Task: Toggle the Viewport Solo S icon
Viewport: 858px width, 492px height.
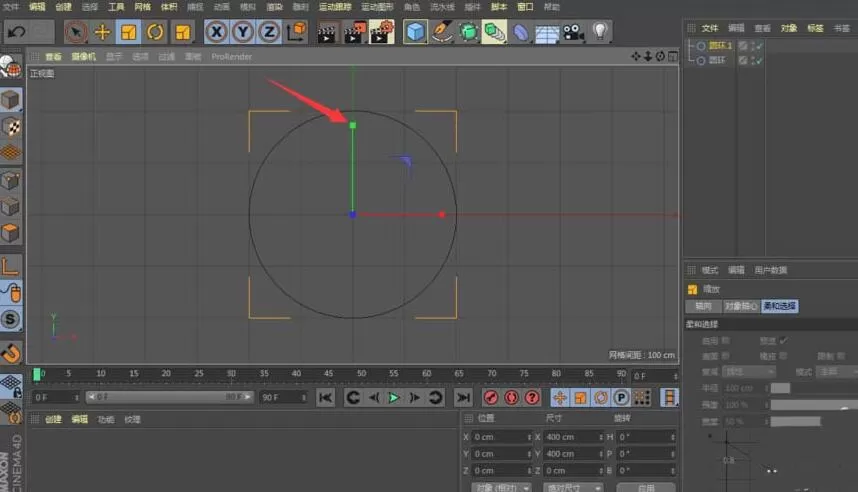Action: (x=11, y=319)
